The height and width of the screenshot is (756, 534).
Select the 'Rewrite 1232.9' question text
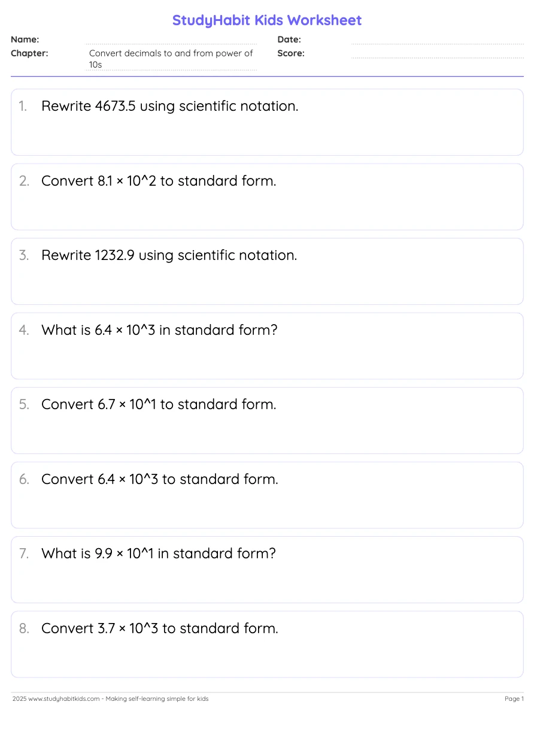[169, 255]
